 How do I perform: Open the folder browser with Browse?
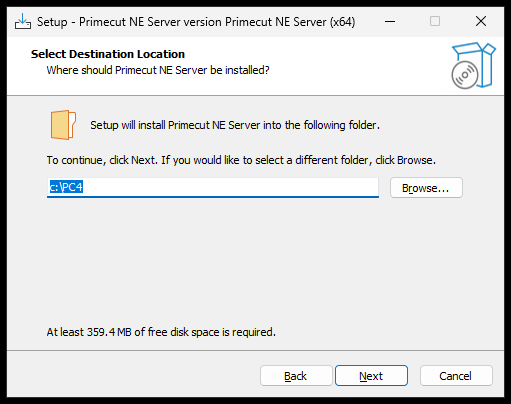pyautogui.click(x=426, y=188)
